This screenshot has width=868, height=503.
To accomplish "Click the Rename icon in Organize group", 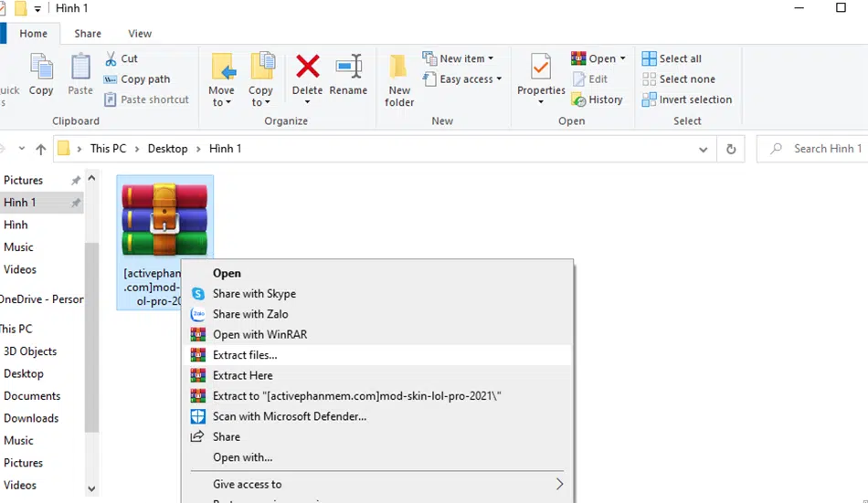I will coord(348,68).
